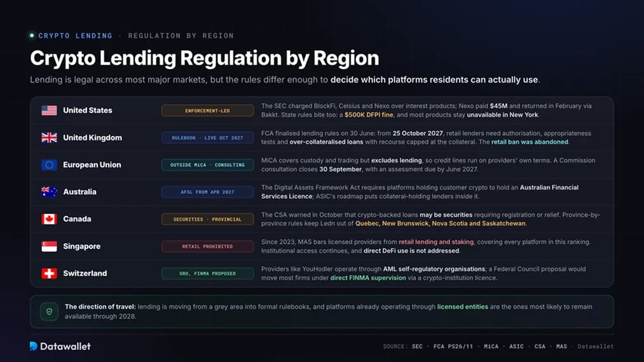Click 'retail lending and staking' highlighted text
The width and height of the screenshot is (644, 362).
coord(436,242)
